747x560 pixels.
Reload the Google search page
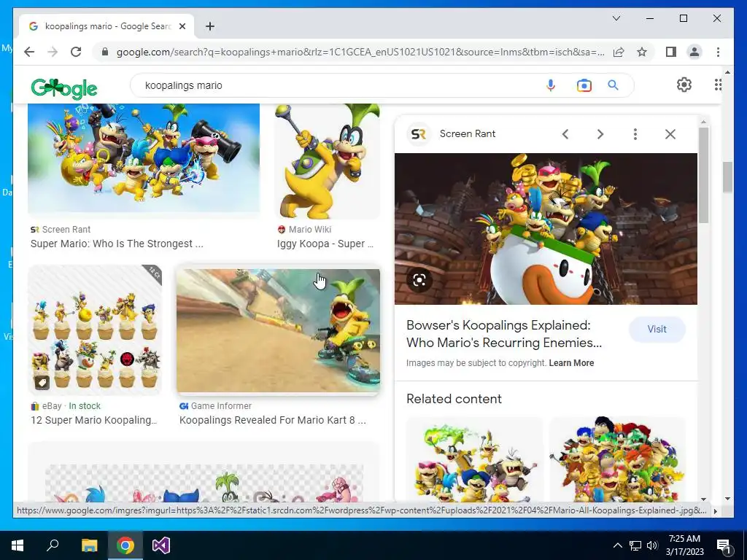click(x=76, y=52)
